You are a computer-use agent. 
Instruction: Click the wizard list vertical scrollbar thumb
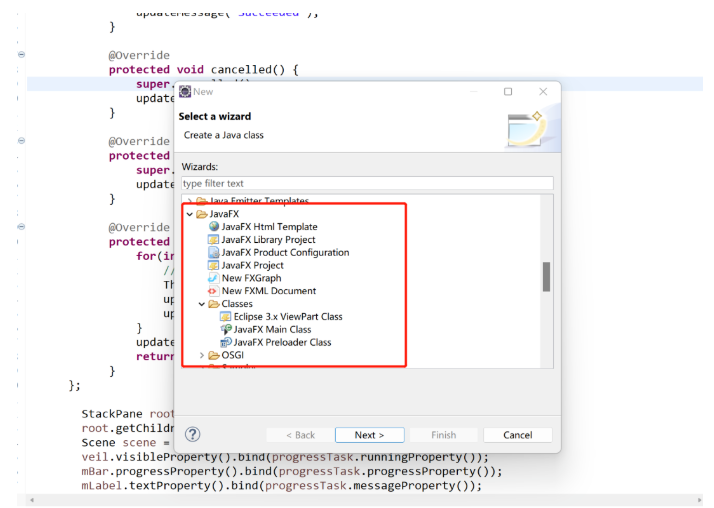(546, 276)
